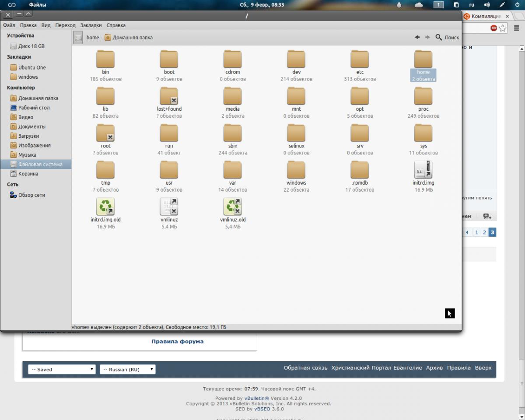Select the vmlinuz file icon

click(169, 207)
